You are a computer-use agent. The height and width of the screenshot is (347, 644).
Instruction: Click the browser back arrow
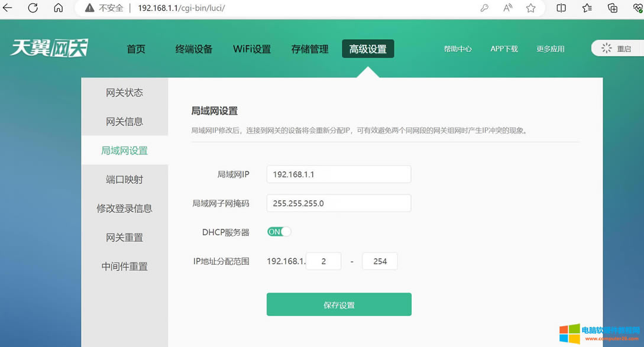[x=8, y=8]
